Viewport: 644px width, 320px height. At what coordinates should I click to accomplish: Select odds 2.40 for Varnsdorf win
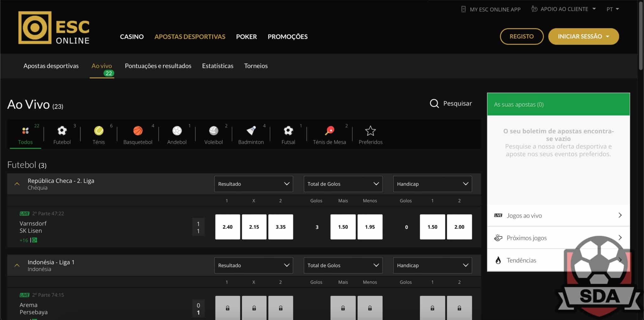227,227
